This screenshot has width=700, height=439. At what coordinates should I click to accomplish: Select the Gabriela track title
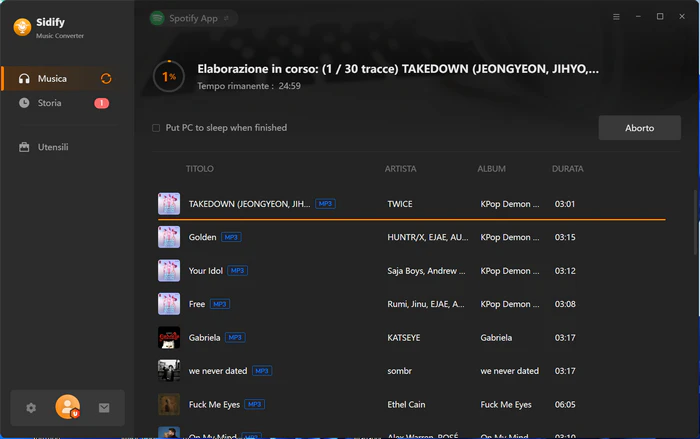point(204,338)
